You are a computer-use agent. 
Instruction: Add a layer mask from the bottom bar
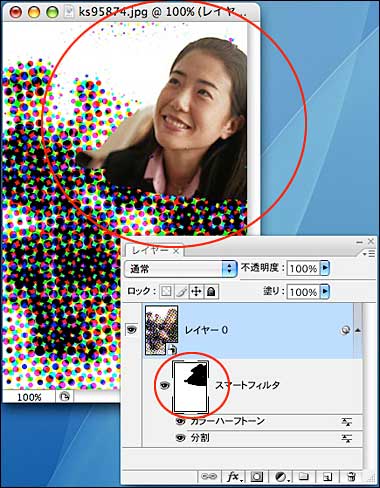click(256, 477)
